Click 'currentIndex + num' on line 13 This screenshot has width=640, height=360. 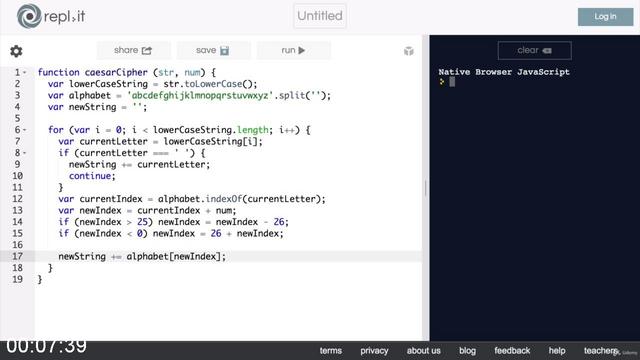tap(184, 211)
